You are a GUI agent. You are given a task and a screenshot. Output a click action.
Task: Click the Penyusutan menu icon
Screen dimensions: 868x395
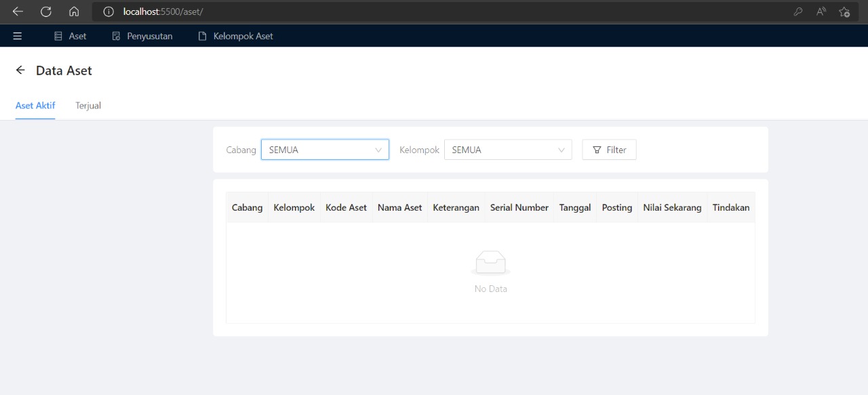[x=116, y=36]
